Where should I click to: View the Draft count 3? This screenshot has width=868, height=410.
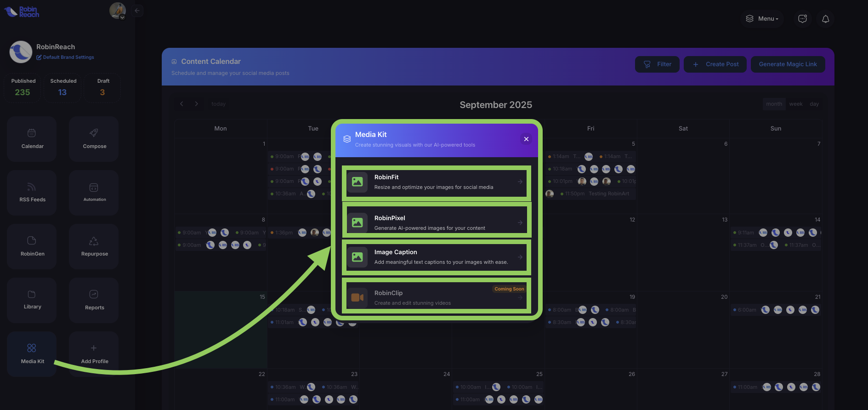pyautogui.click(x=102, y=92)
